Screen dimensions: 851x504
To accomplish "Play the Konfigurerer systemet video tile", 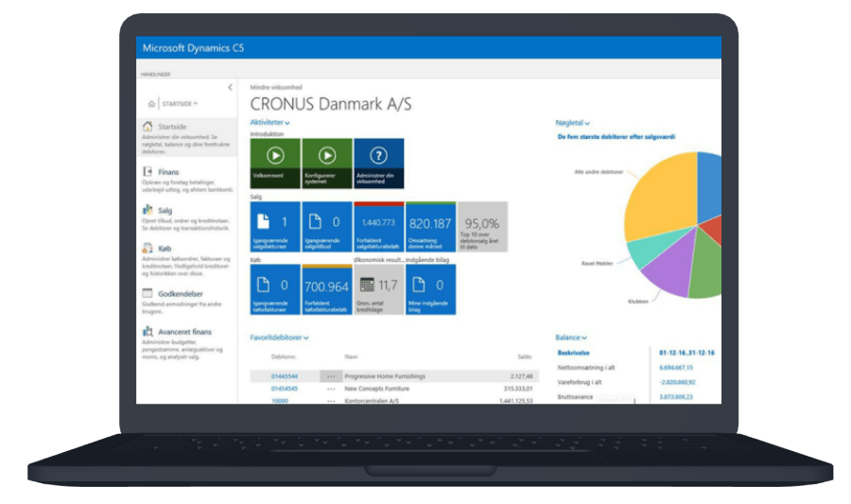I will (327, 164).
